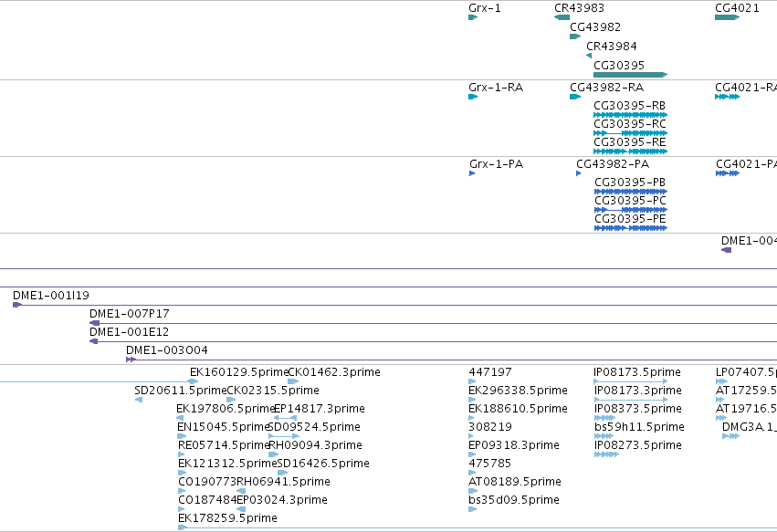The image size is (777, 532).
Task: Click the DME1-003O04 clone start arrow
Action: pos(131,360)
